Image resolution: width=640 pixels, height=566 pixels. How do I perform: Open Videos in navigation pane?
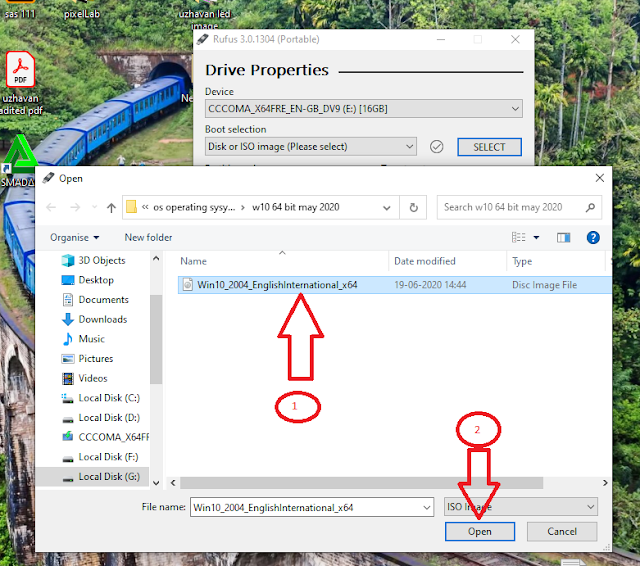coord(93,378)
